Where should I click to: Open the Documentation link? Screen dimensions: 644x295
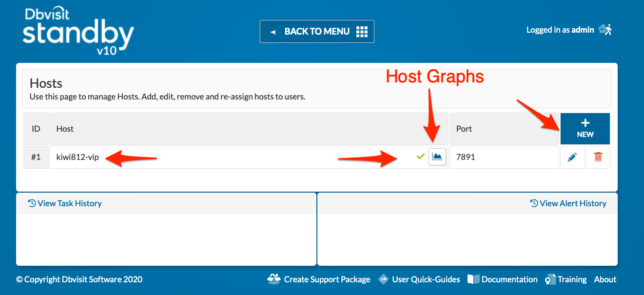point(503,279)
